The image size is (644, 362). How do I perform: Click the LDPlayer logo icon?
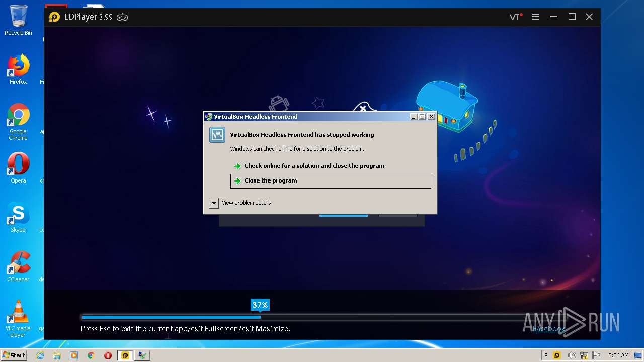(x=54, y=17)
